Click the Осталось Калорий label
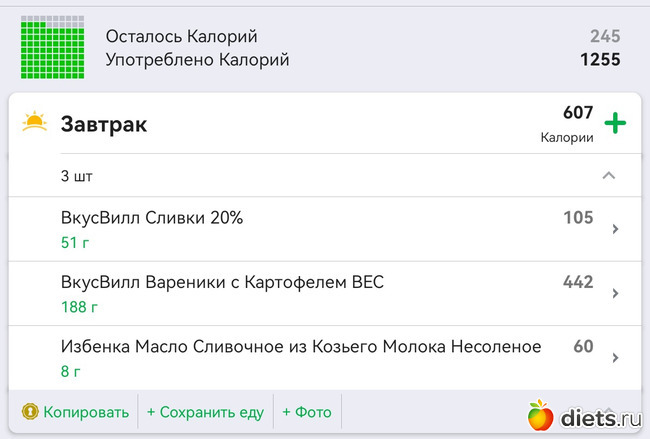Screen dimensions: 650x439 pos(182,37)
